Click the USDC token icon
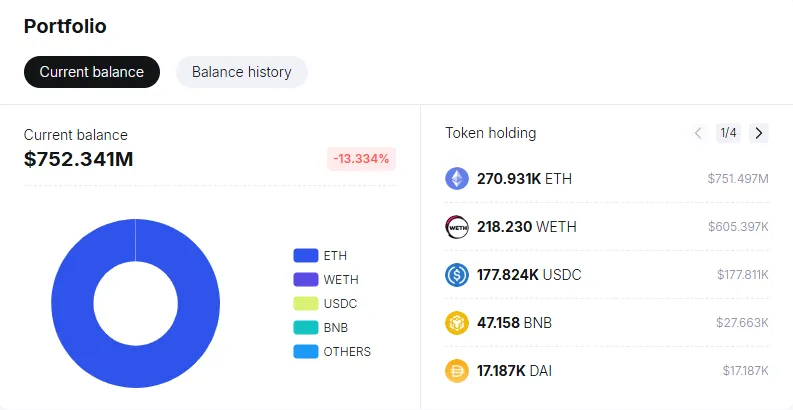 457,275
